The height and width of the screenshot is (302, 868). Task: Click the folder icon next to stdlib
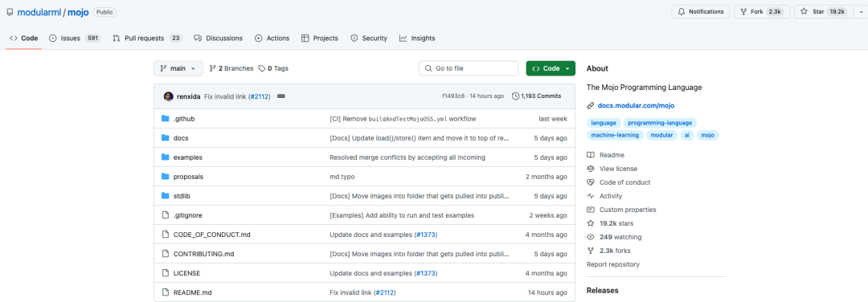pyautogui.click(x=165, y=196)
